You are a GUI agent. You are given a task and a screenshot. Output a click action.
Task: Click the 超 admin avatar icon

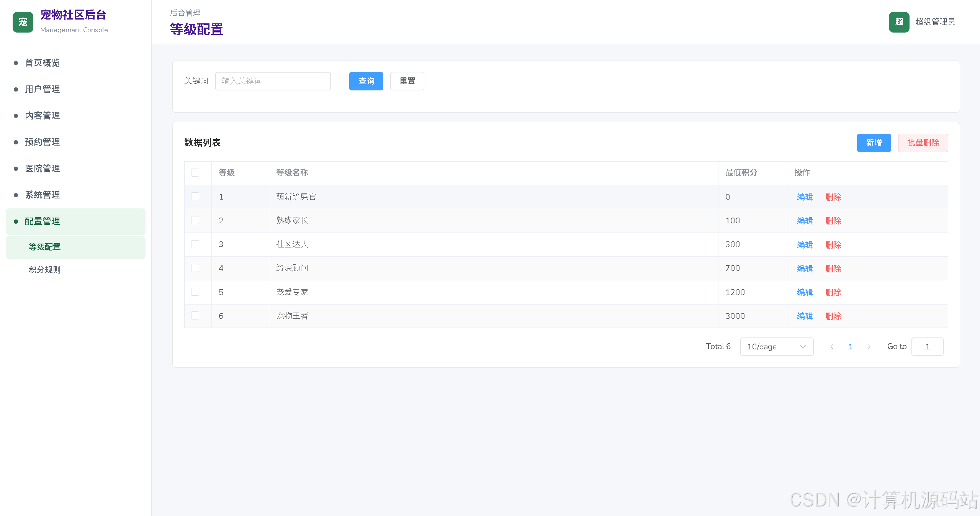[x=899, y=22]
